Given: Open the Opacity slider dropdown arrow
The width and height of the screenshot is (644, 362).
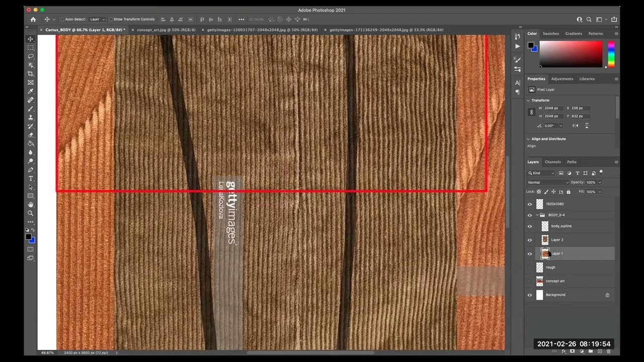Looking at the screenshot, I should point(599,183).
